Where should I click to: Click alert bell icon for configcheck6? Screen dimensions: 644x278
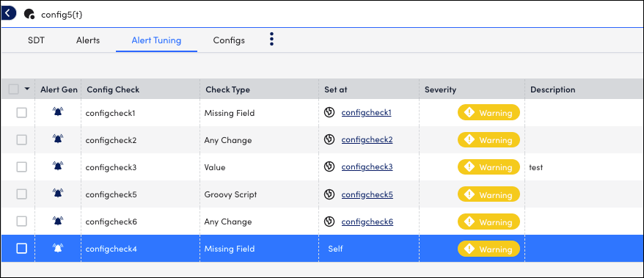coord(58,221)
